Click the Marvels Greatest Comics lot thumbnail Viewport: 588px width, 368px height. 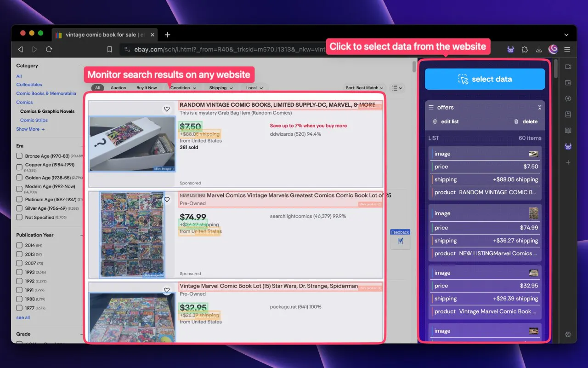coord(132,235)
